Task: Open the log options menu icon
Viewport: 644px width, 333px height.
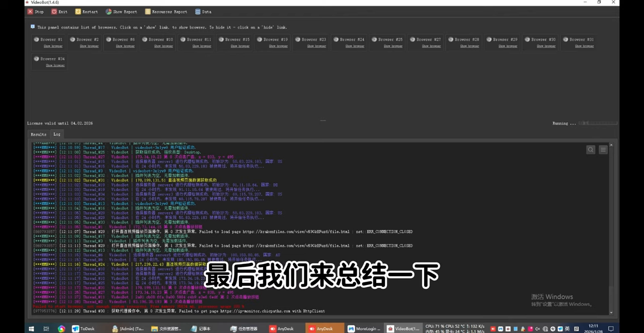Action: (x=603, y=149)
